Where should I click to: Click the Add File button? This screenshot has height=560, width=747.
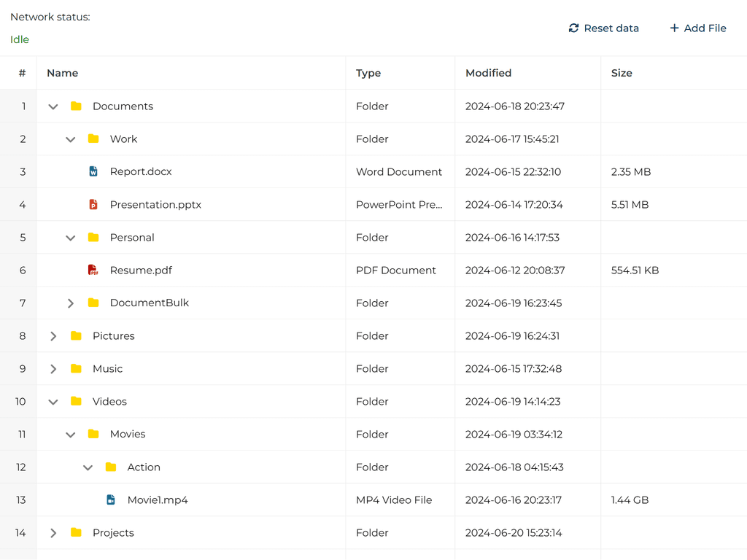[698, 28]
